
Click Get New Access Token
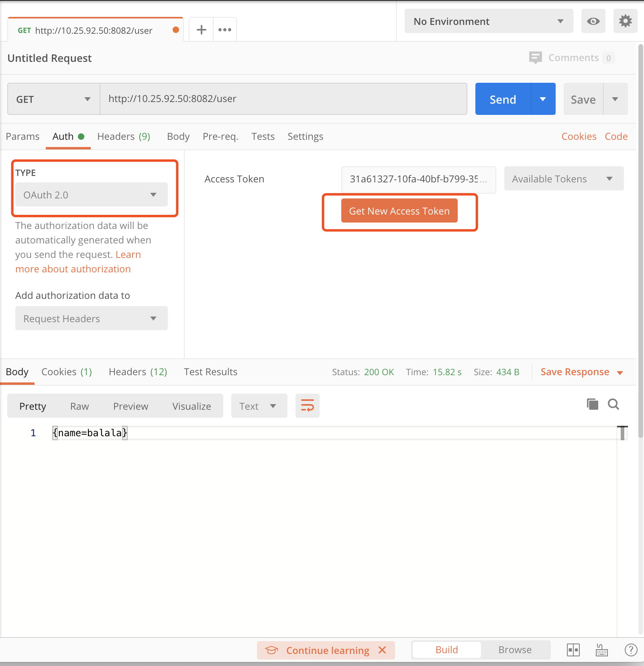(x=399, y=211)
